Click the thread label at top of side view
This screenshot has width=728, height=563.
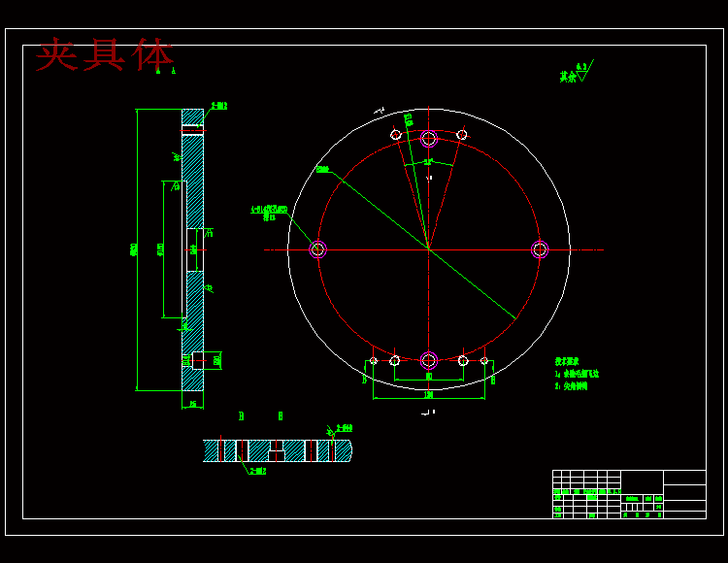pyautogui.click(x=219, y=106)
